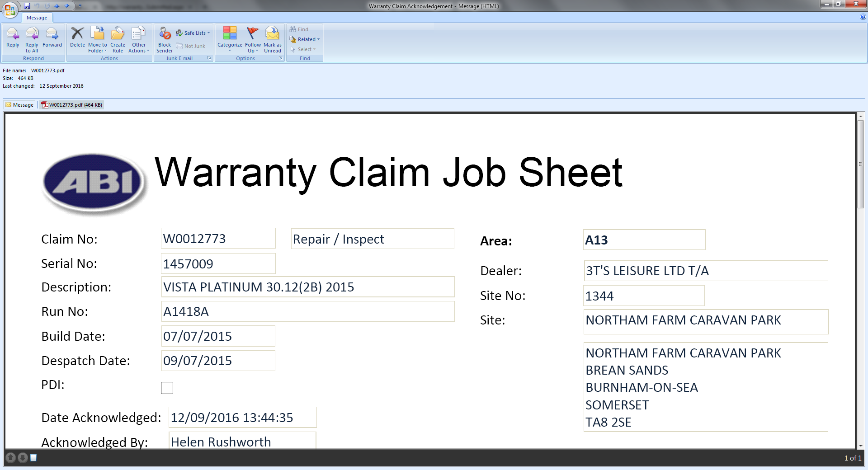
Task: Mark the message as Unread
Action: 273,39
